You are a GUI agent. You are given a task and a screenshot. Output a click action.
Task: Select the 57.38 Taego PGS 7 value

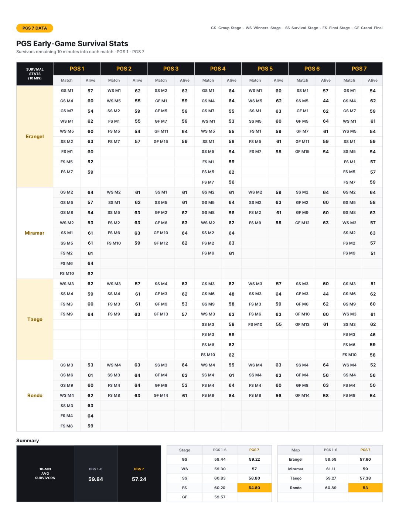tap(365, 478)
